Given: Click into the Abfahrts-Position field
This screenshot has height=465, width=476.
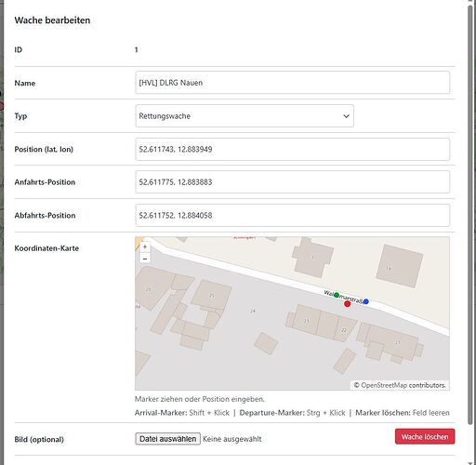Looking at the screenshot, I should pyautogui.click(x=293, y=215).
